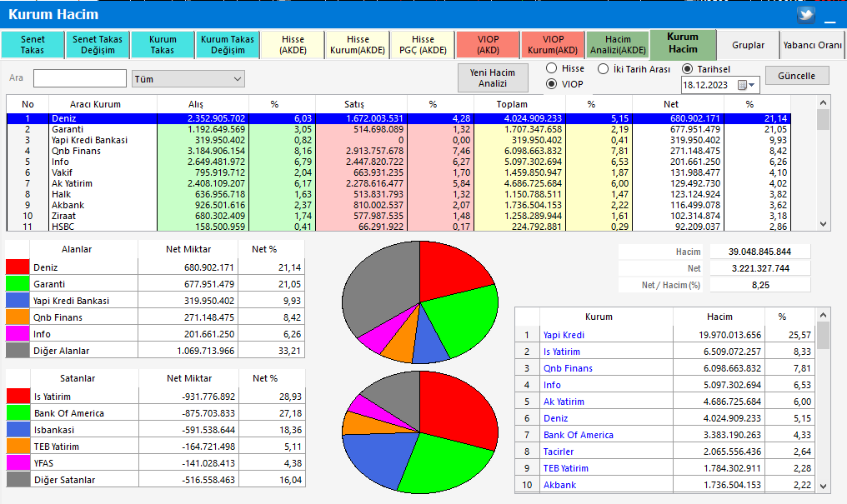The image size is (847, 504).
Task: Click the orange swatch beside TEB Yatirim in Satanlar
Action: [18, 447]
